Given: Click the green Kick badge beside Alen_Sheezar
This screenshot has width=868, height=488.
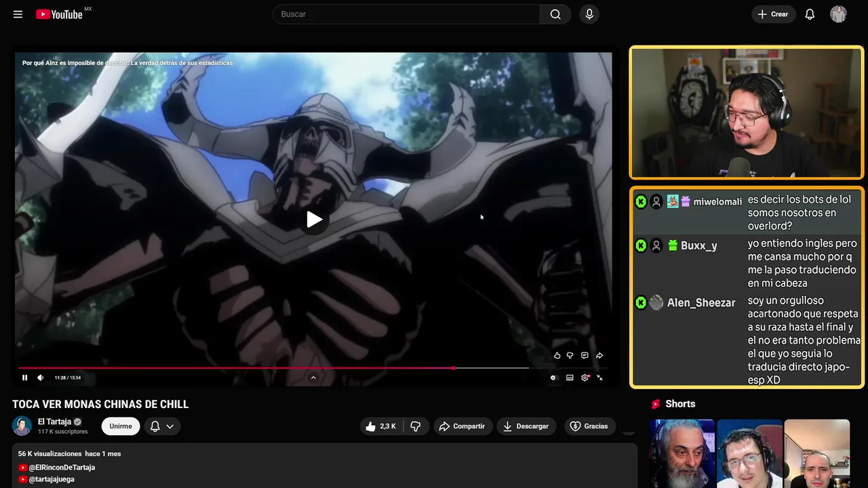Looking at the screenshot, I should [641, 303].
